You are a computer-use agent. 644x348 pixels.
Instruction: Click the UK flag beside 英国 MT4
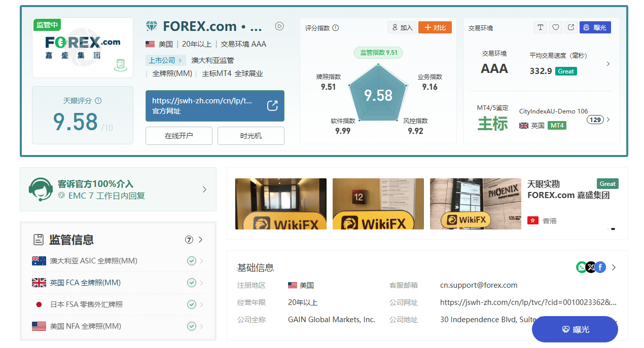tap(524, 125)
